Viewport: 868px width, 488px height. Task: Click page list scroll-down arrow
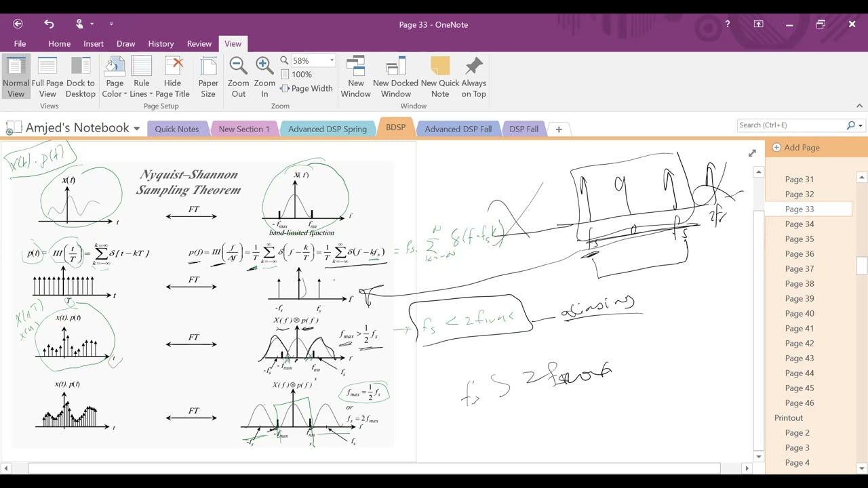[862, 468]
